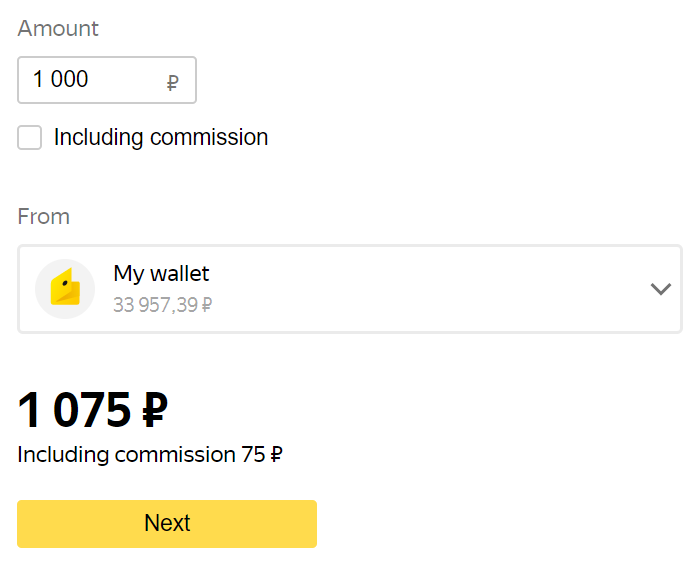This screenshot has height=569, width=700.
Task: Click the ruble sign after commission 75
Action: (x=277, y=454)
